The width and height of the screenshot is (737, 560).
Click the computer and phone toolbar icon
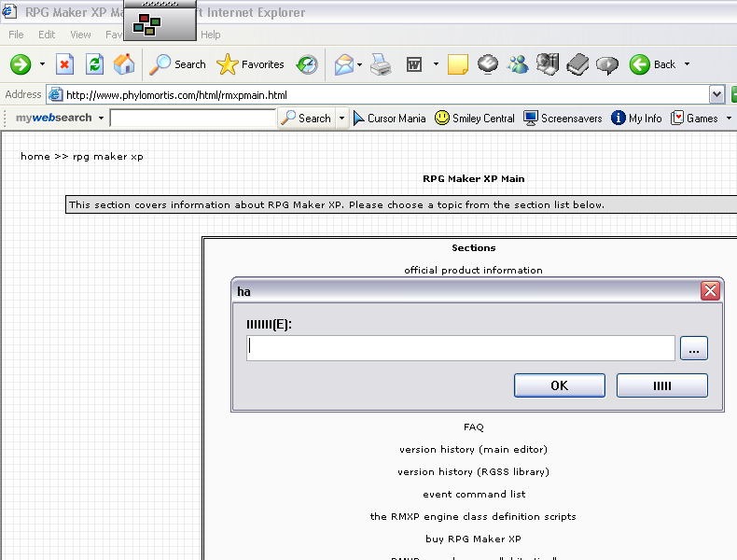[x=548, y=64]
